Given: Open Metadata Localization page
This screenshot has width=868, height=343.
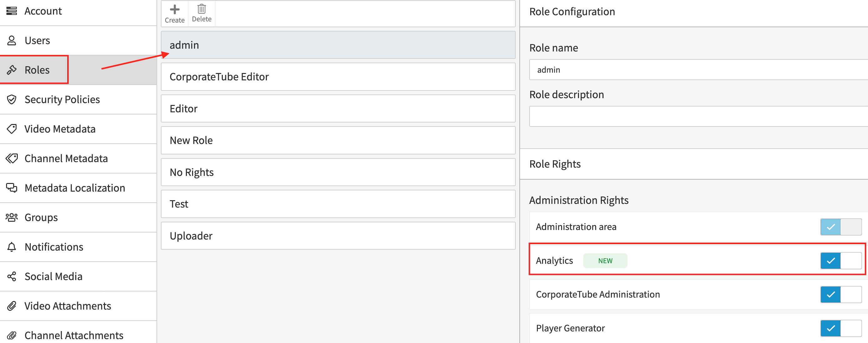Looking at the screenshot, I should (x=78, y=188).
